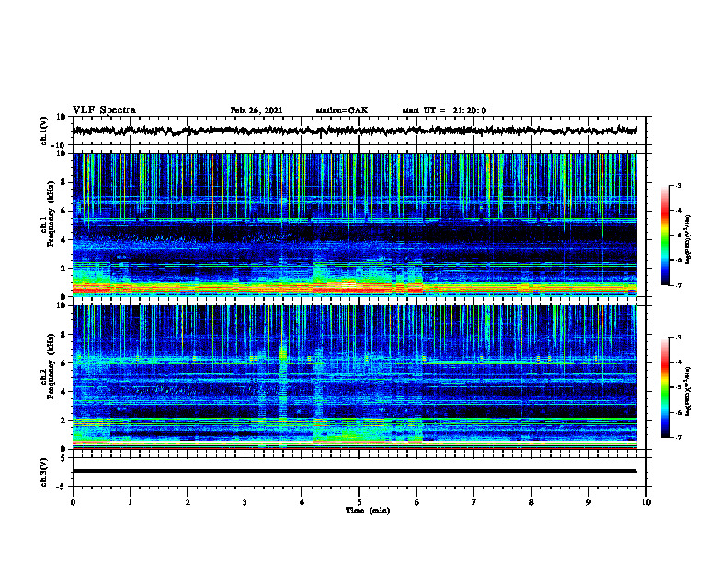The width and height of the screenshot is (728, 563).
Task: Click the time axis tick label '0'
Action: tap(73, 502)
